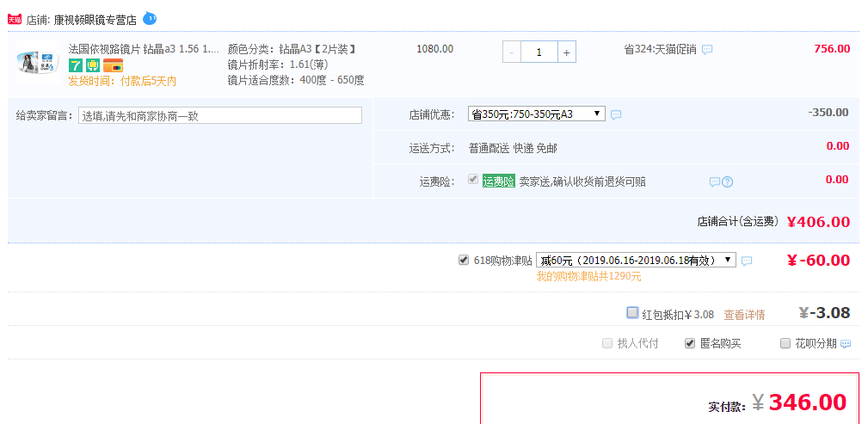
Task: Click the 卖家送,确认收货前退货可赔 text
Action: [x=582, y=181]
